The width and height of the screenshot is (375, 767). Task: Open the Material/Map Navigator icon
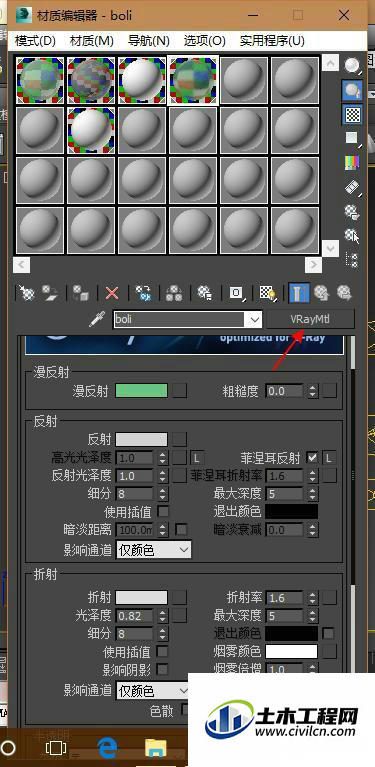(x=352, y=260)
